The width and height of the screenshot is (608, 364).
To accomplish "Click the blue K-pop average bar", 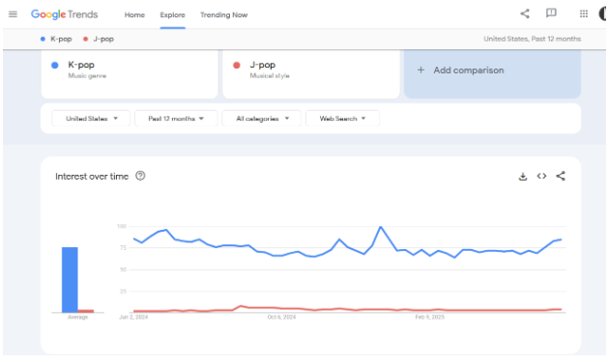I will coord(70,280).
